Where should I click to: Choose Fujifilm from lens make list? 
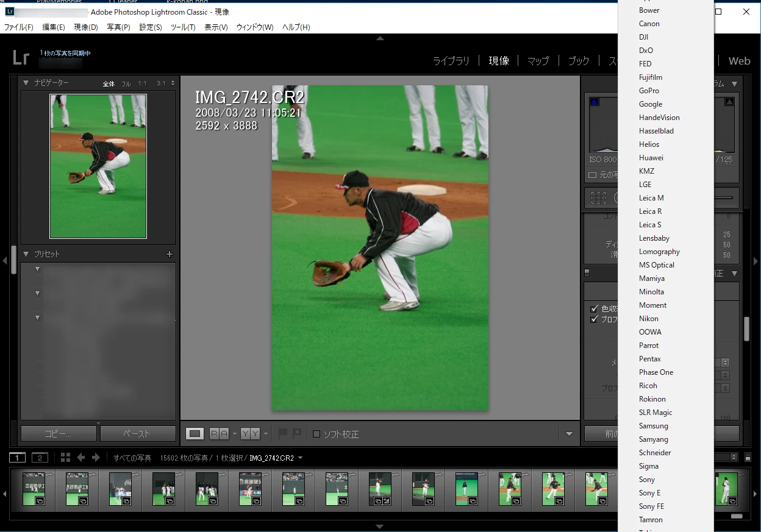pos(666,77)
